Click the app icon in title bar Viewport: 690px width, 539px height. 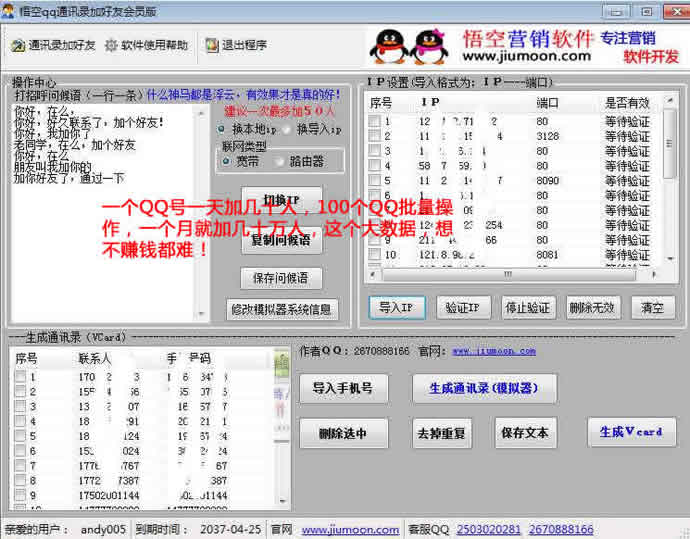[7, 11]
